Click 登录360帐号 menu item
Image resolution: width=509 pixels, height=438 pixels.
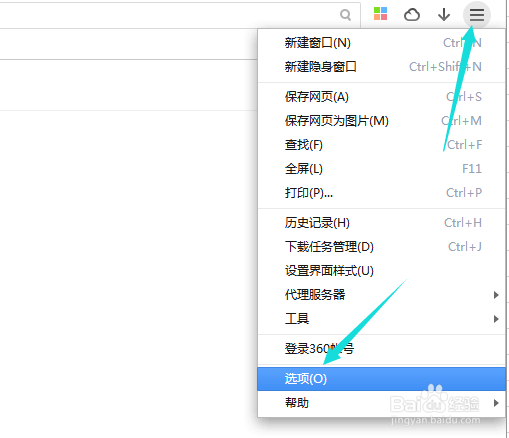382,349
